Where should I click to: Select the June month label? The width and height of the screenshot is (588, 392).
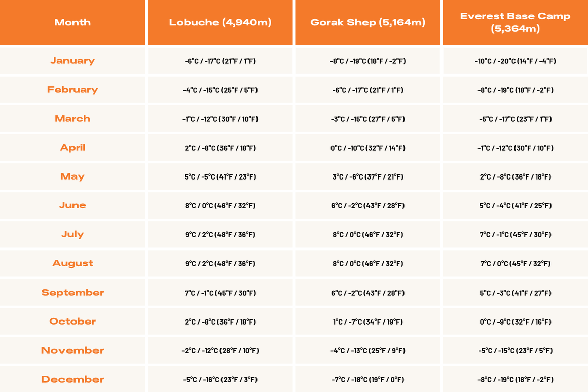(72, 205)
